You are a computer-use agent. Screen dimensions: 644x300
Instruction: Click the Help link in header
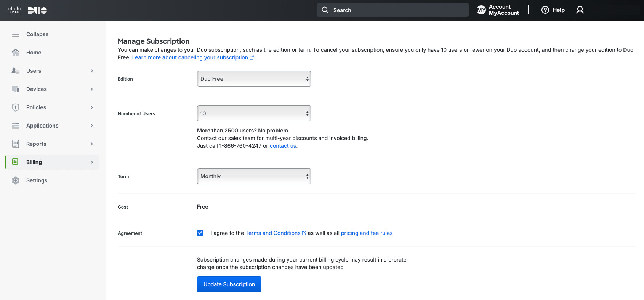[559, 10]
